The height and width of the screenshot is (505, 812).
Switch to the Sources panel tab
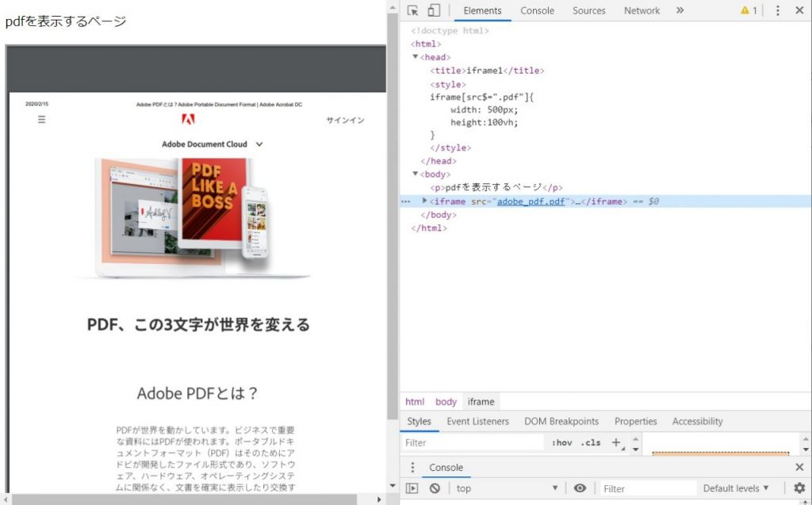point(588,10)
